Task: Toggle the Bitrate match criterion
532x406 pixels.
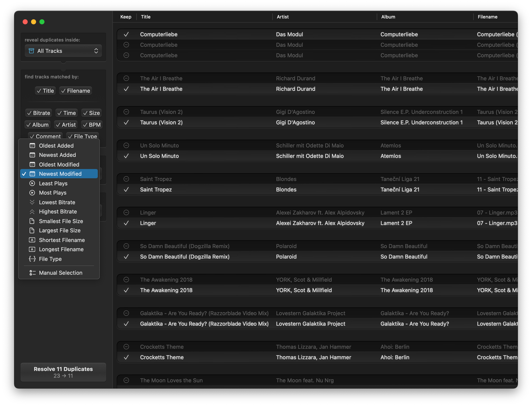Action: (x=39, y=113)
